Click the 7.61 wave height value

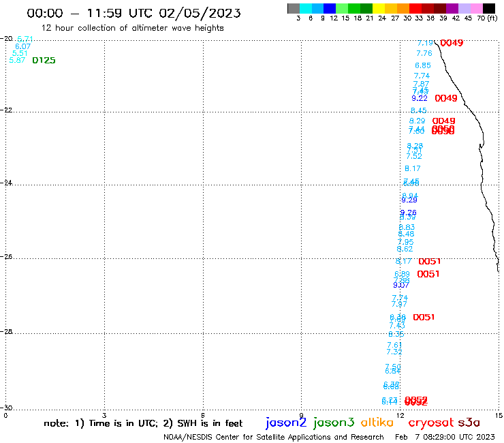pyautogui.click(x=395, y=345)
